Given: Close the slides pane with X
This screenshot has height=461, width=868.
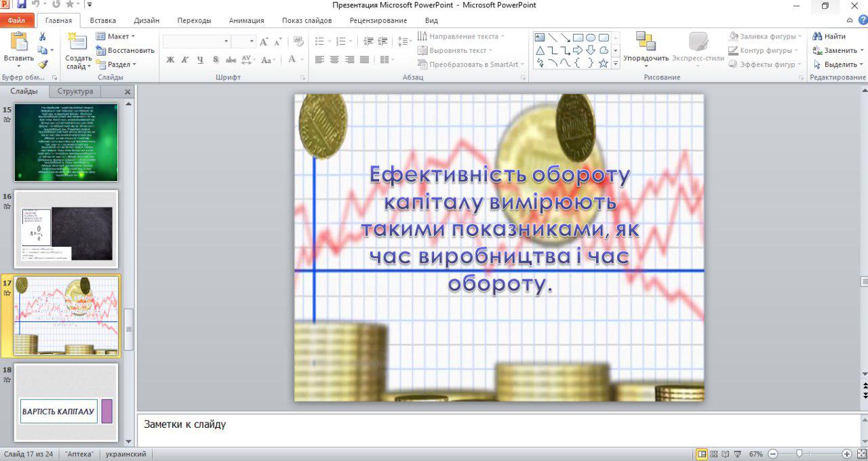Looking at the screenshot, I should pos(127,92).
